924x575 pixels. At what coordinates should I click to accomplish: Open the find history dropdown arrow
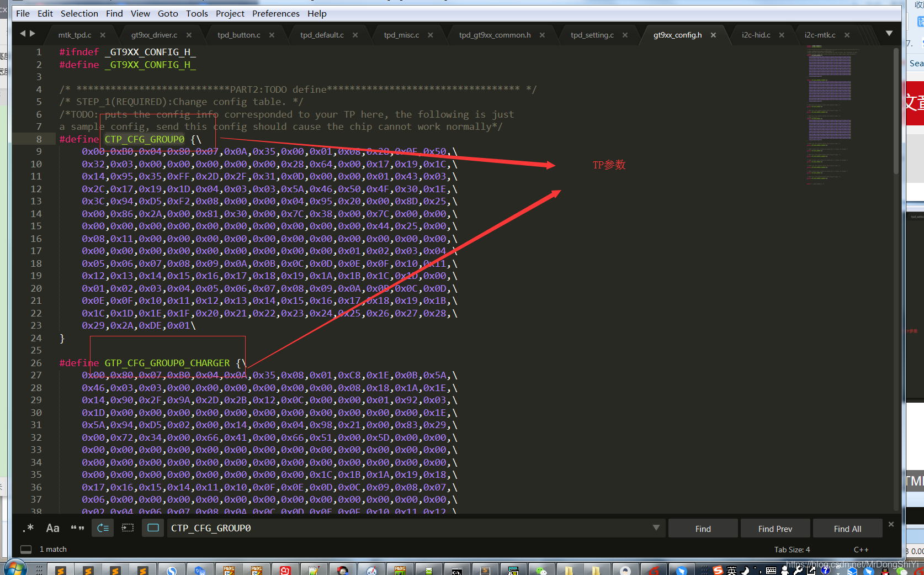tap(656, 527)
